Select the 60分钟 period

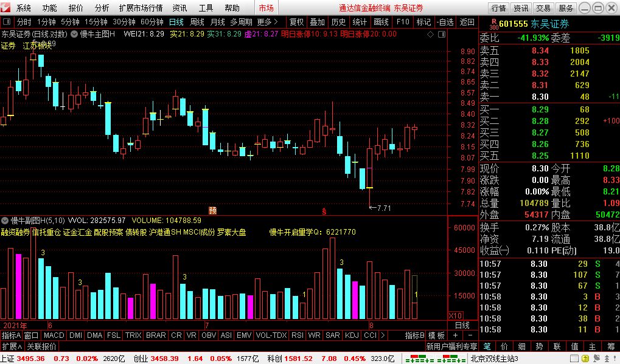(x=152, y=22)
